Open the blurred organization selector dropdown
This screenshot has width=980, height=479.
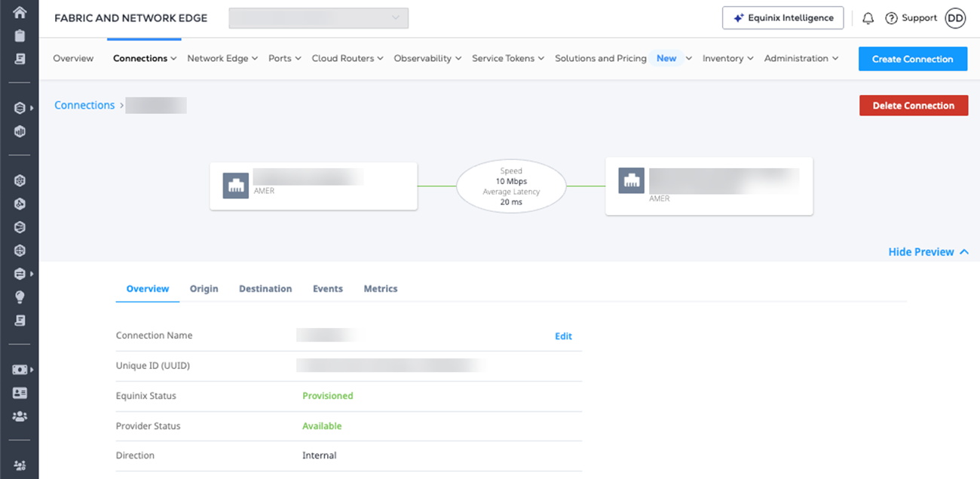click(318, 18)
